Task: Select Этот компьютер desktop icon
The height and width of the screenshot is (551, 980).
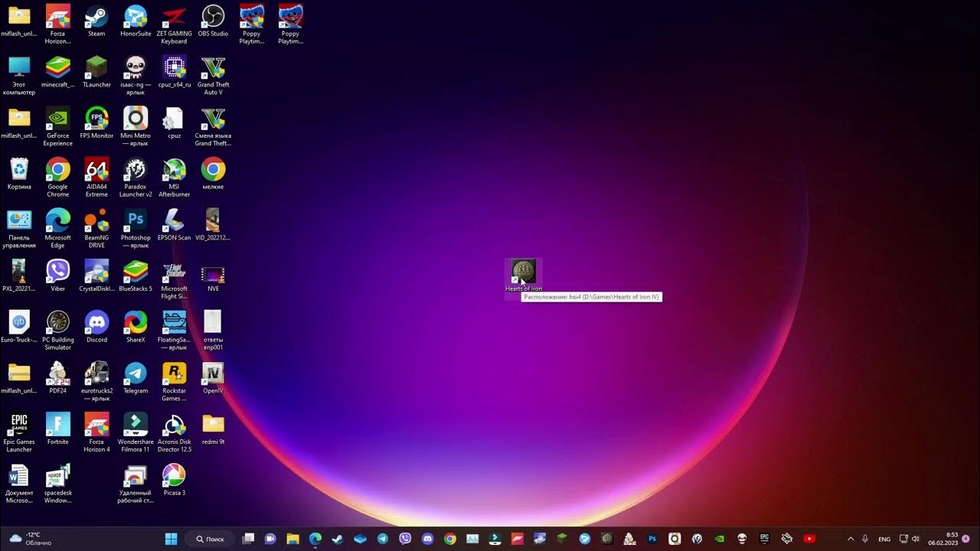Action: (19, 75)
